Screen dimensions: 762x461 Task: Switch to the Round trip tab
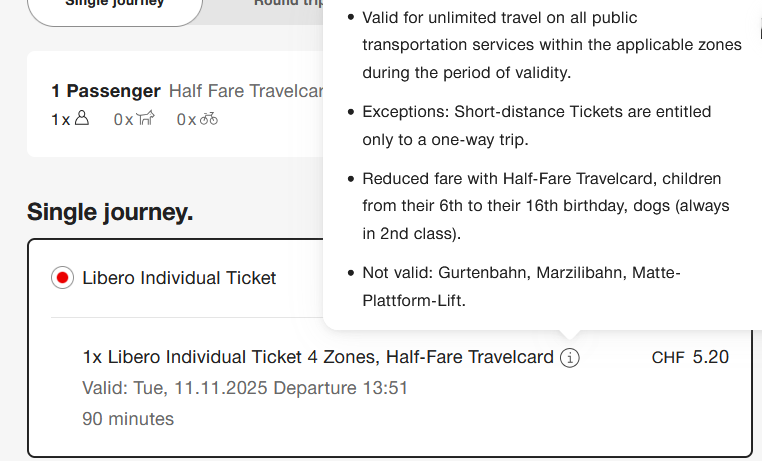(x=288, y=5)
